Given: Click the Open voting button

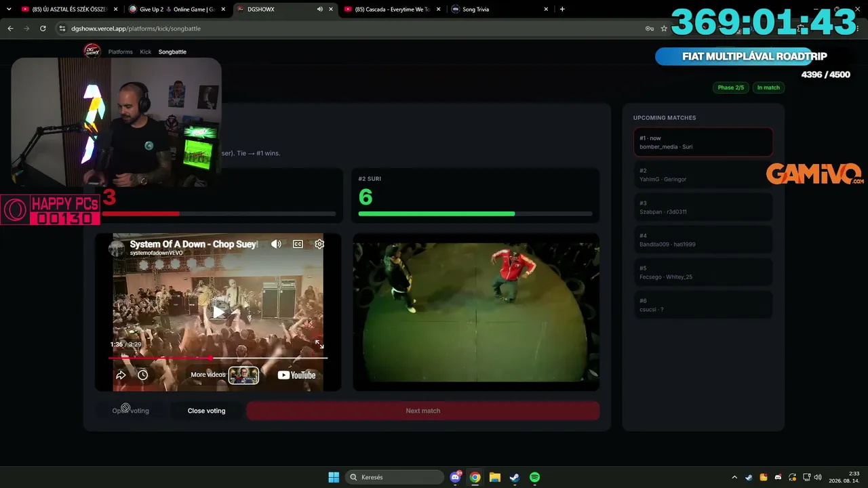Looking at the screenshot, I should pyautogui.click(x=131, y=411).
